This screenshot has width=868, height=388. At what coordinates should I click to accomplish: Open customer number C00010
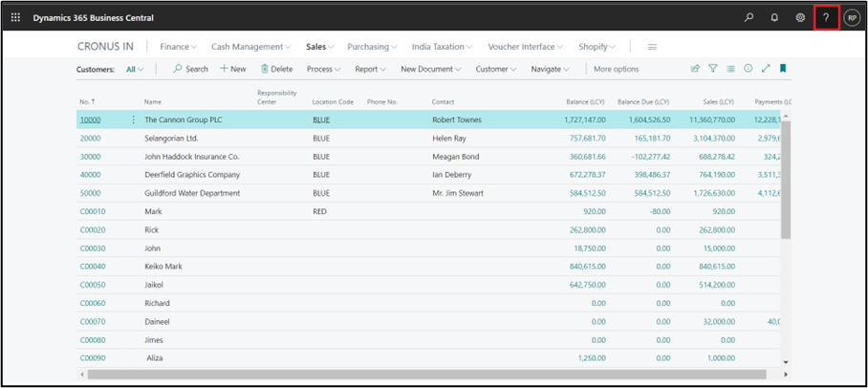[x=93, y=211]
